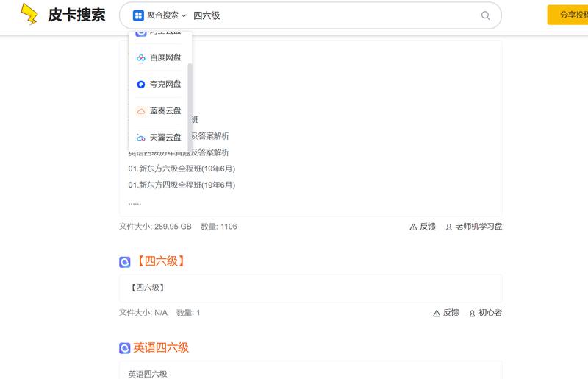Click the magnifier search icon
The image size is (588, 379).
tap(485, 15)
